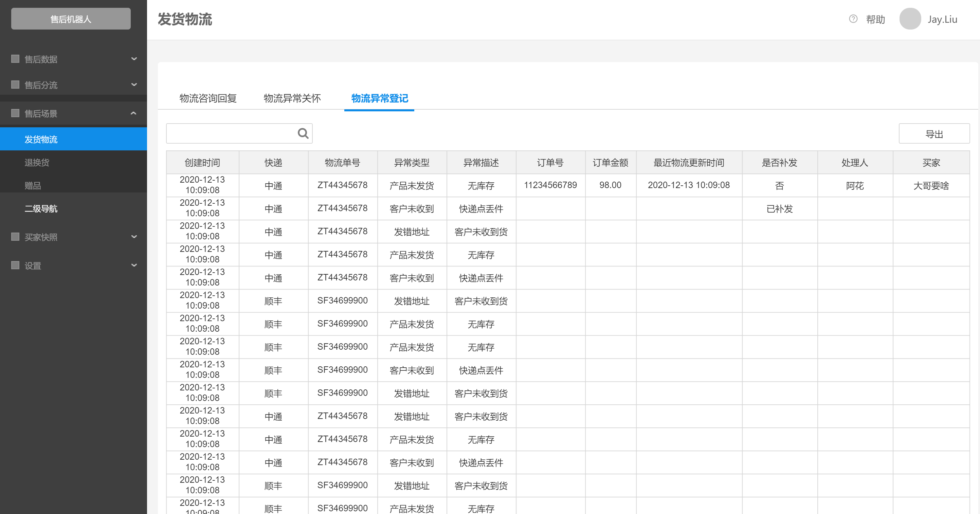
Task: Click the search magnifier icon
Action: point(303,133)
